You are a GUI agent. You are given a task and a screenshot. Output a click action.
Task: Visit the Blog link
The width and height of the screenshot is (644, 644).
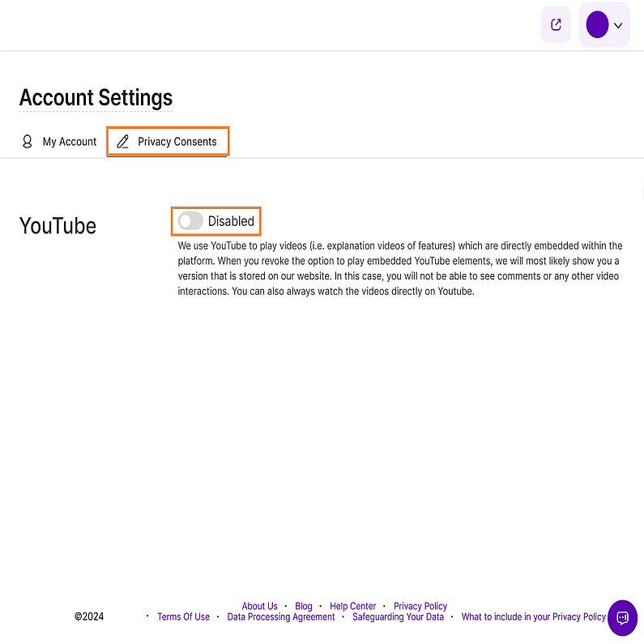click(x=304, y=606)
